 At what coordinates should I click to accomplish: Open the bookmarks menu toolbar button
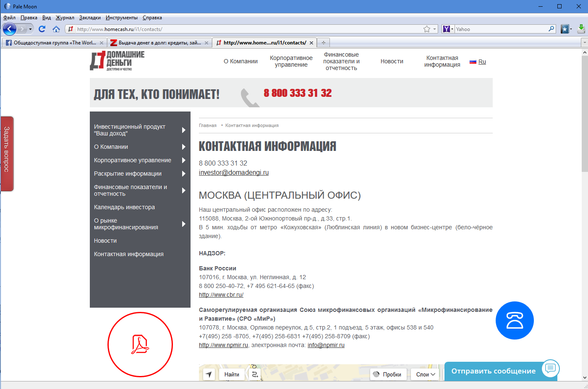point(566,29)
